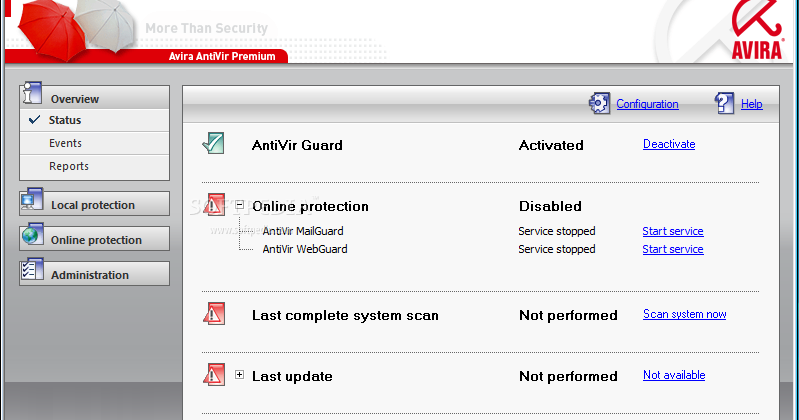Deactivate AntiVir Guard

pyautogui.click(x=669, y=144)
